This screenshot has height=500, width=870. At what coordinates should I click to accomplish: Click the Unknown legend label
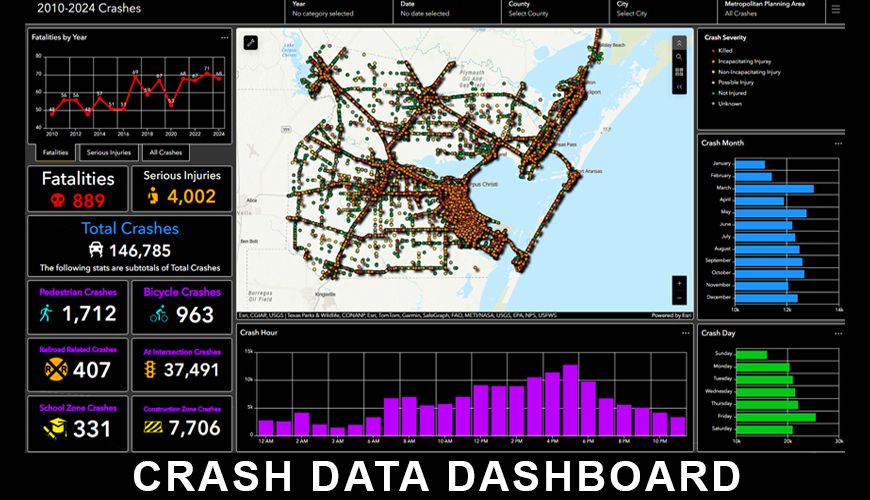(x=730, y=104)
